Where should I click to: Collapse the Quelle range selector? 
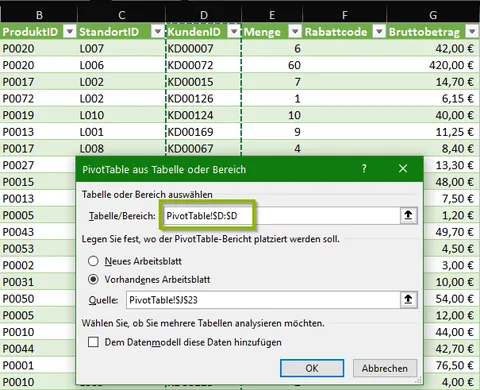coord(408,300)
